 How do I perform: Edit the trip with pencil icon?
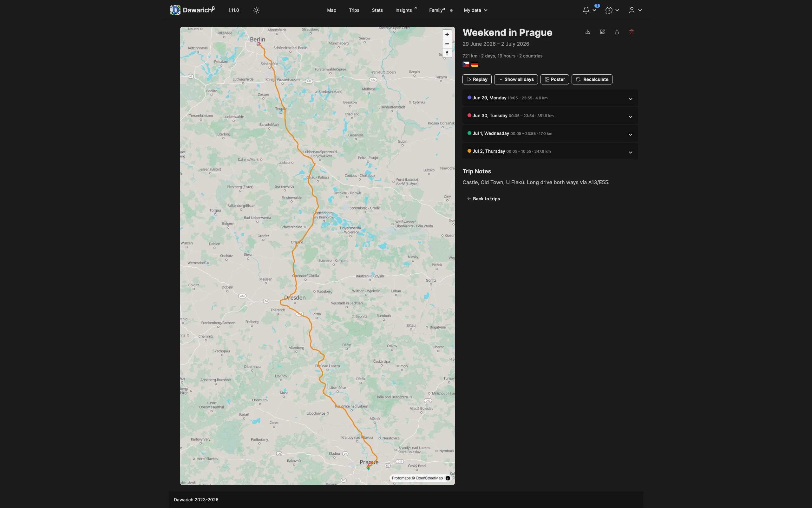[x=602, y=32]
